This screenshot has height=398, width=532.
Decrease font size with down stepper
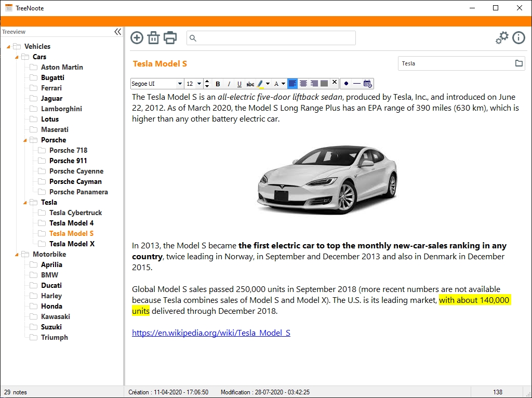[207, 86]
